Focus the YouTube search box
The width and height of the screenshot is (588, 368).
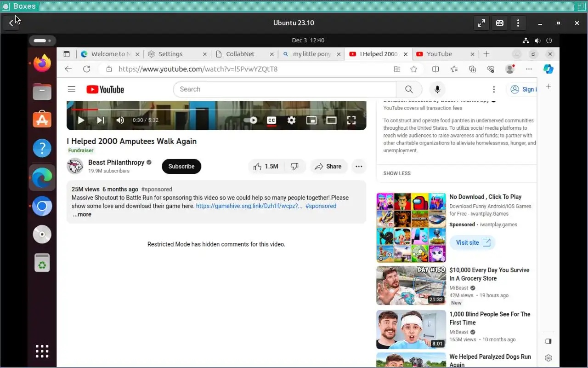point(285,89)
